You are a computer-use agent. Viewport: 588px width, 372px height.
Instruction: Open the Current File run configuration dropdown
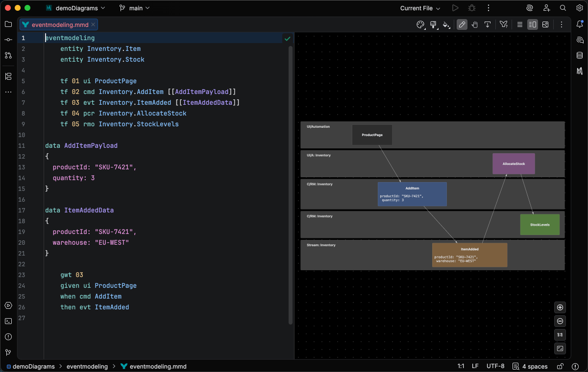[x=420, y=8]
